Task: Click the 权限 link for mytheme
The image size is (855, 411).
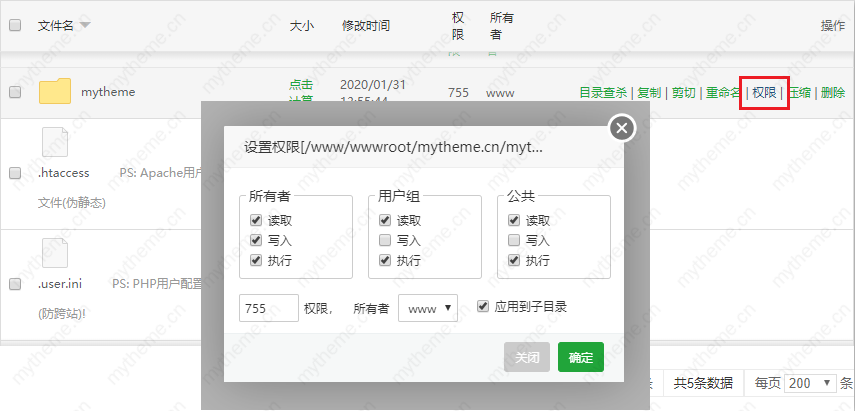Action: [764, 93]
